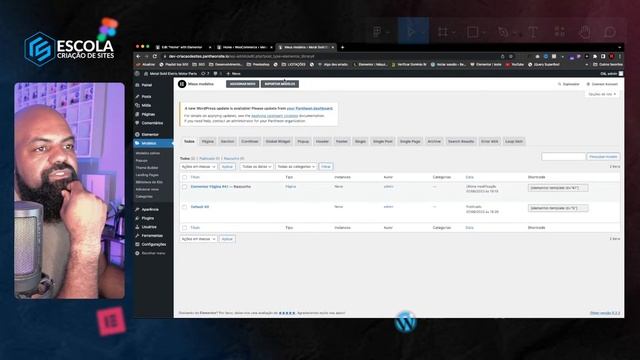Open the Ferramentas menu icon
The width and height of the screenshot is (640, 360).
pyautogui.click(x=137, y=236)
